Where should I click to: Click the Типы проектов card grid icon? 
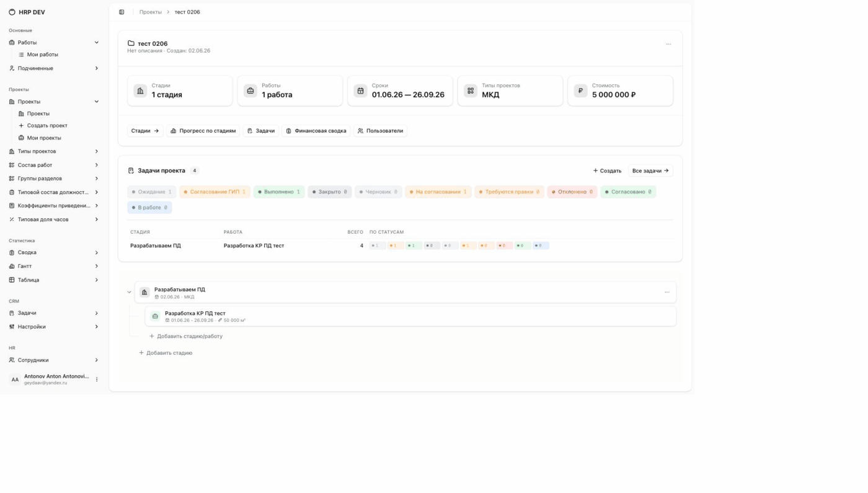[x=471, y=91]
